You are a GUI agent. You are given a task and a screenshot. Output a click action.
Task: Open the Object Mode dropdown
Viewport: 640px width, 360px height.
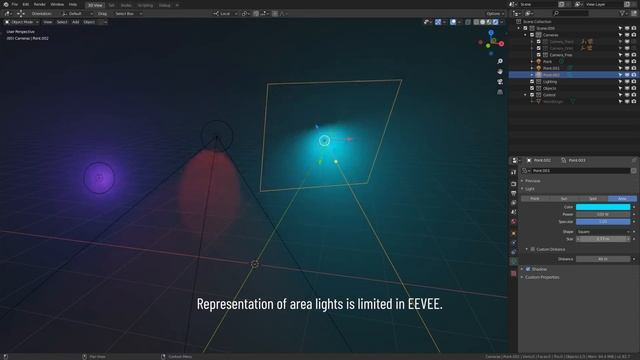point(22,22)
